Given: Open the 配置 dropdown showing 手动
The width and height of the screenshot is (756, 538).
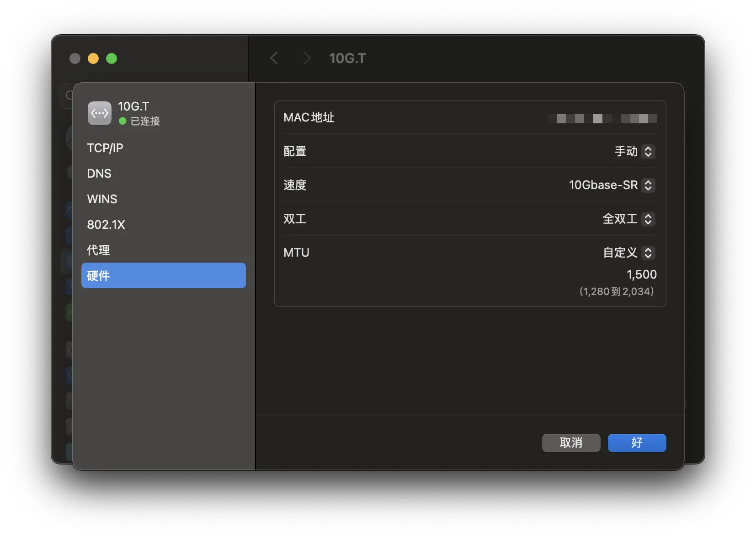Looking at the screenshot, I should (634, 152).
